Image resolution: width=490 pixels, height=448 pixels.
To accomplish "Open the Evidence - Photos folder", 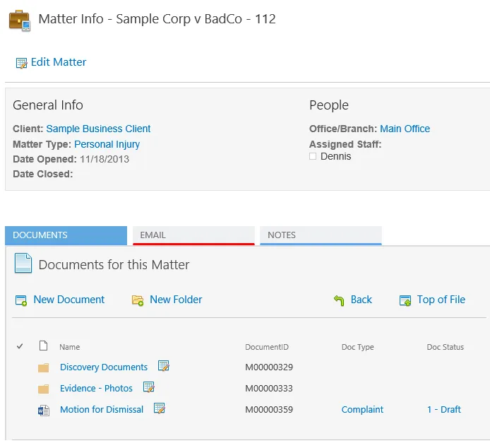I will (96, 388).
